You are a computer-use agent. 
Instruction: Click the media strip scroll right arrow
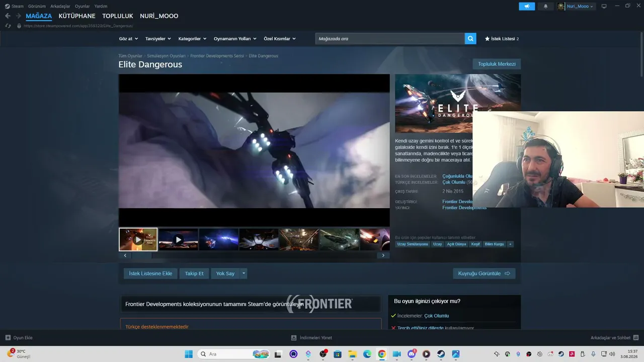coord(383,255)
